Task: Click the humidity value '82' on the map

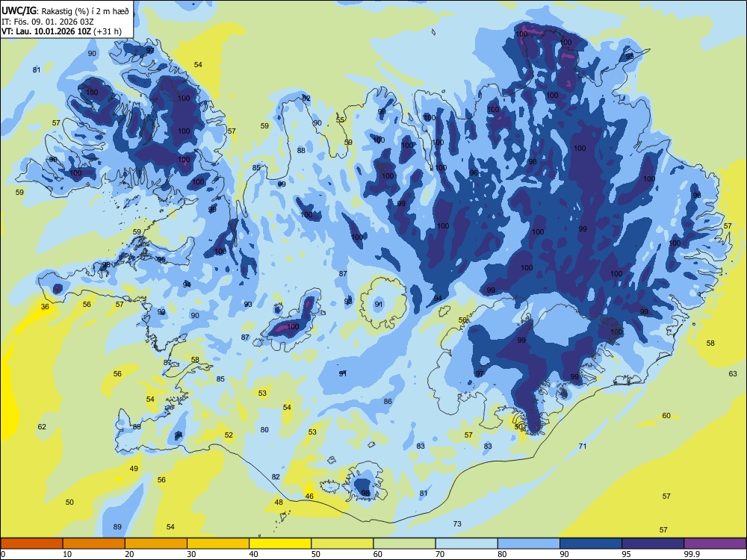Action: (276, 476)
